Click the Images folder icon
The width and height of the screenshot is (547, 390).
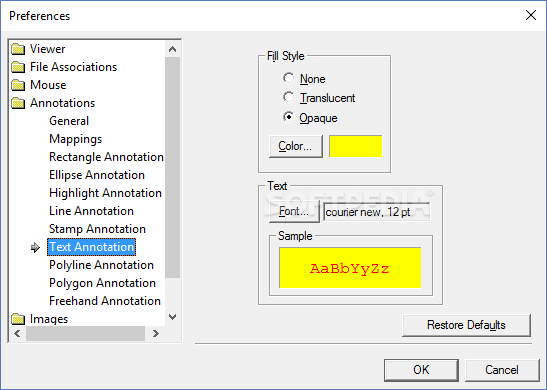pyautogui.click(x=18, y=319)
